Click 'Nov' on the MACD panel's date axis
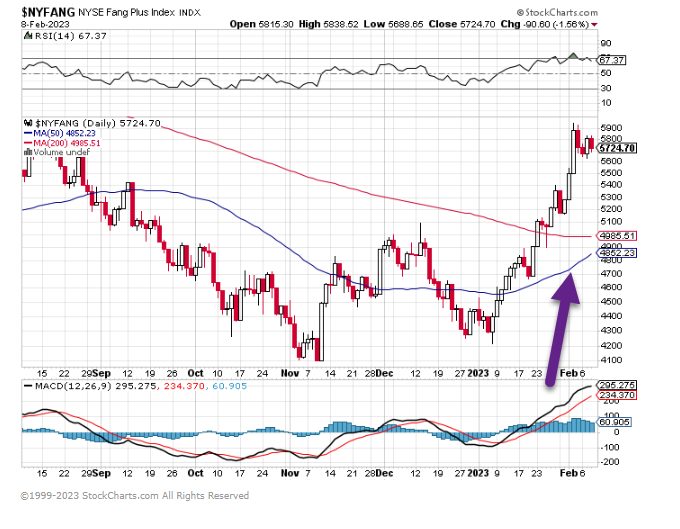 290,473
